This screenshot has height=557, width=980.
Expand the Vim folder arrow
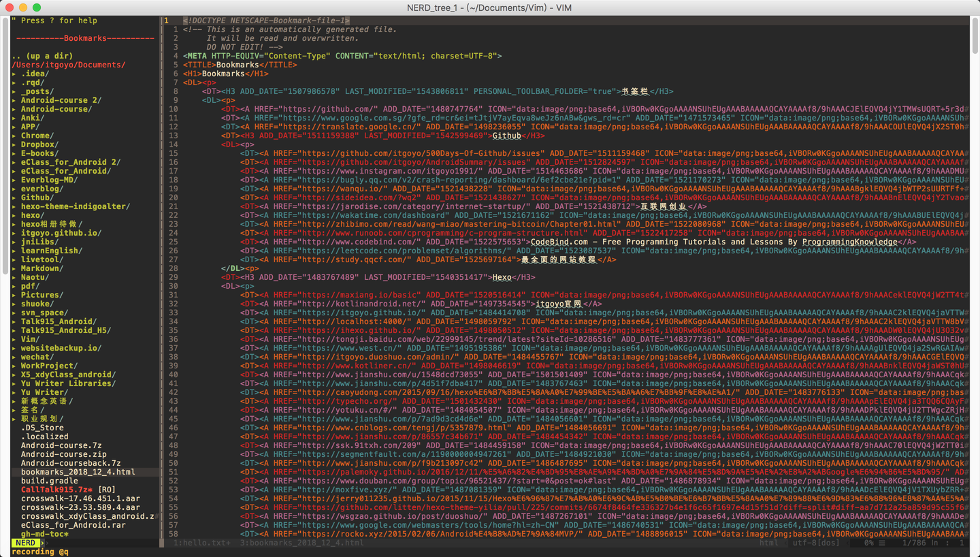click(14, 339)
